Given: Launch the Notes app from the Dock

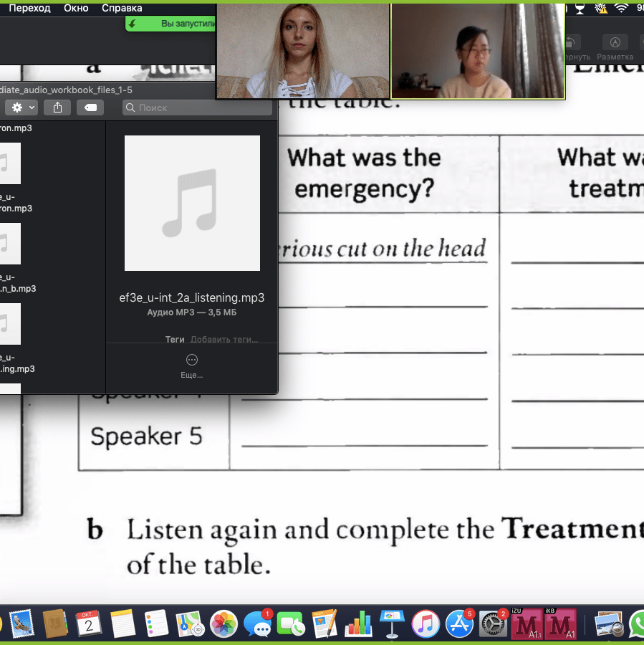Looking at the screenshot, I should 122,623.
